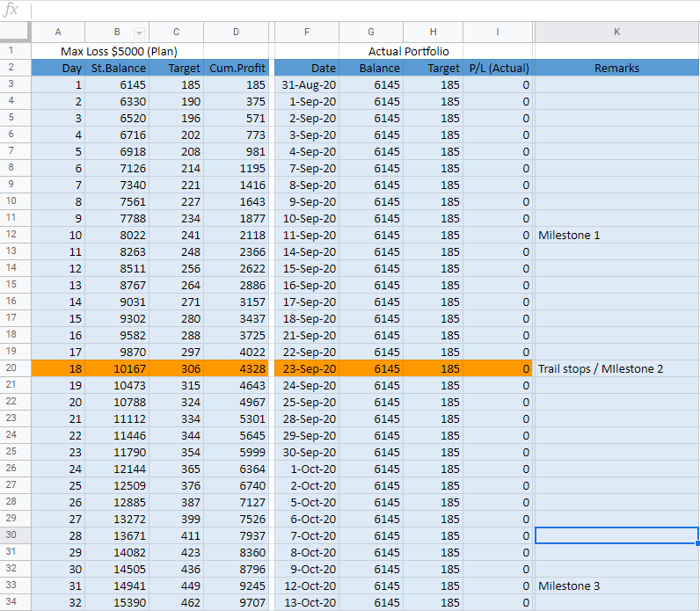This screenshot has width=700, height=611.
Task: Select row 20 header number
Action: coord(11,368)
